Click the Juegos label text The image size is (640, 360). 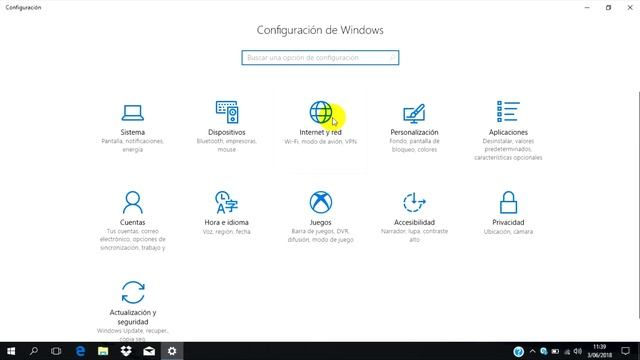point(320,222)
